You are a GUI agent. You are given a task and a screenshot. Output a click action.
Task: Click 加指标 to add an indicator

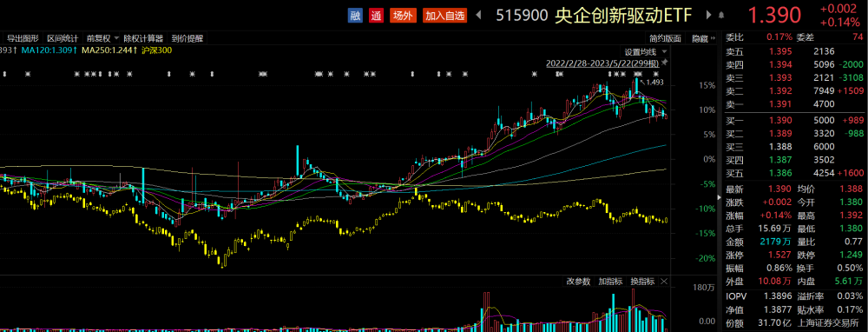610,282
